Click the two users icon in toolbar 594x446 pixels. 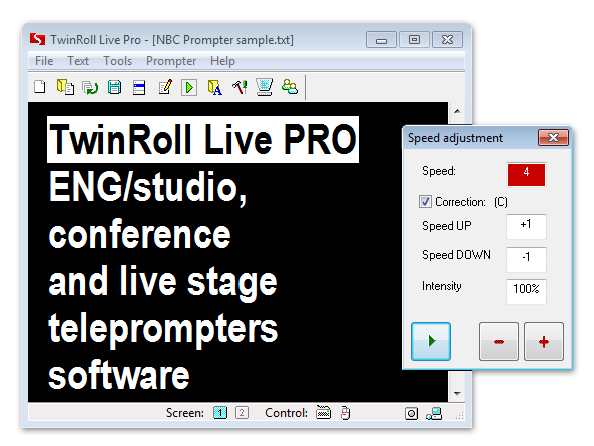click(x=290, y=87)
